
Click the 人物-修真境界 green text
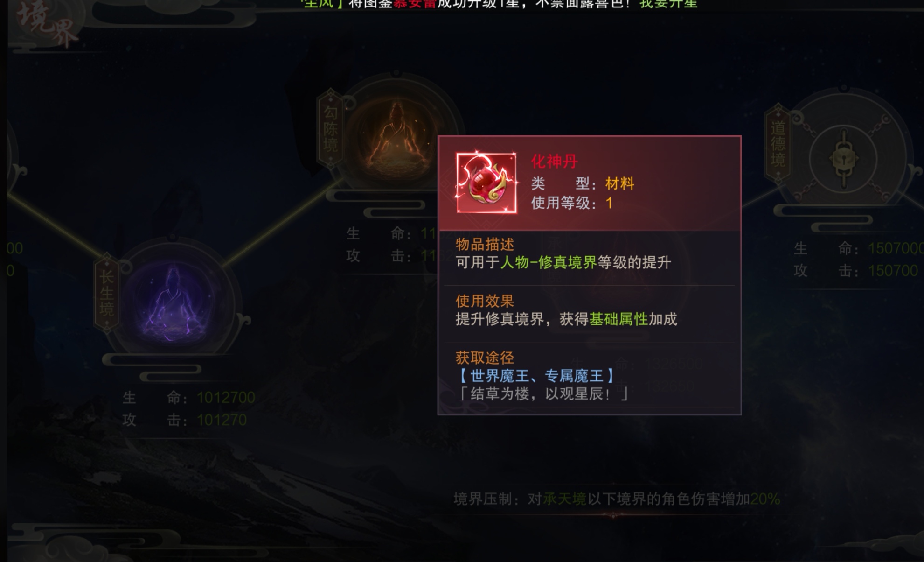(549, 262)
